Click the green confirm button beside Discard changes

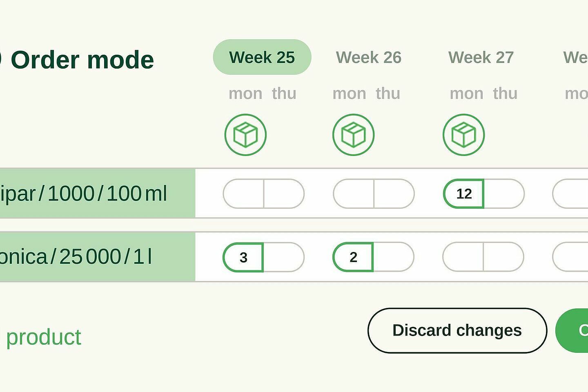[x=572, y=330]
